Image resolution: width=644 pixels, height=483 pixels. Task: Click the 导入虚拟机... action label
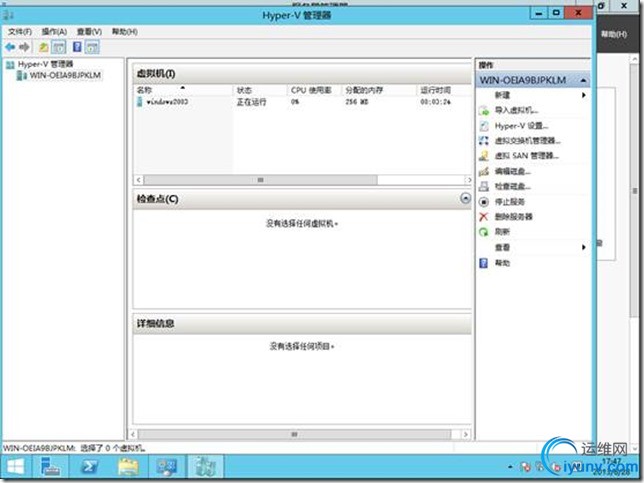516,110
